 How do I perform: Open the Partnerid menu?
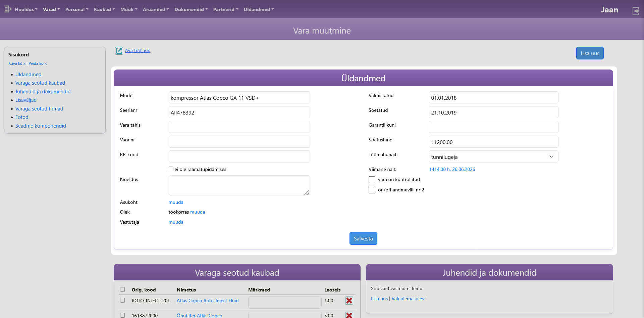226,9
